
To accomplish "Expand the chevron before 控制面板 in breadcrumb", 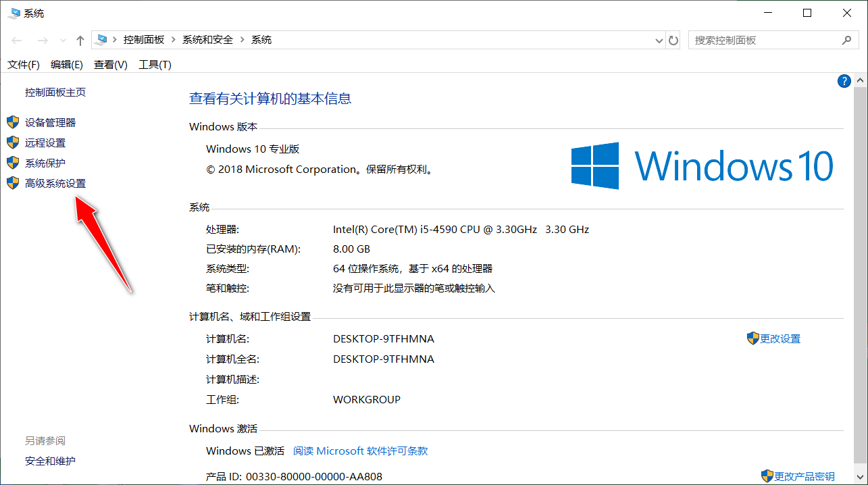I will 115,40.
